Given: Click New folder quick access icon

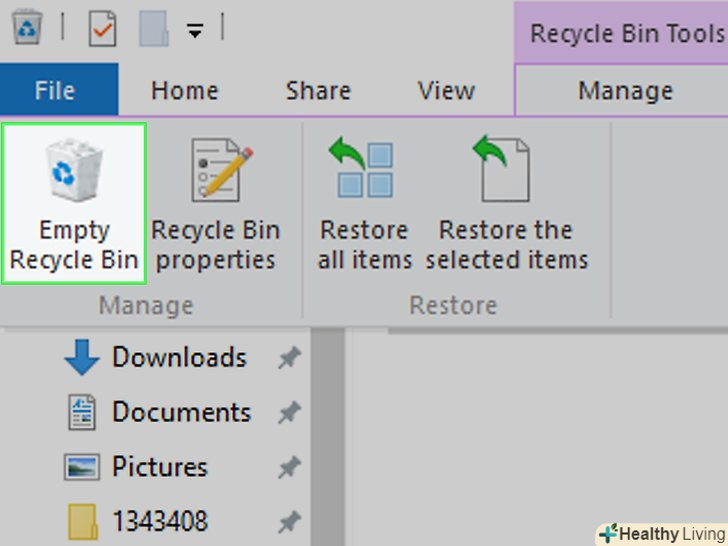Looking at the screenshot, I should tap(154, 29).
